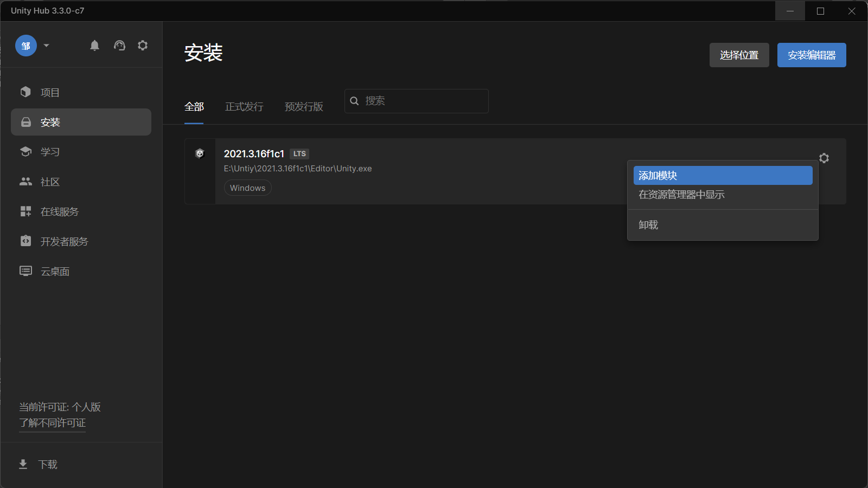
Task: Click the 项目 cube icon
Action: [25, 92]
